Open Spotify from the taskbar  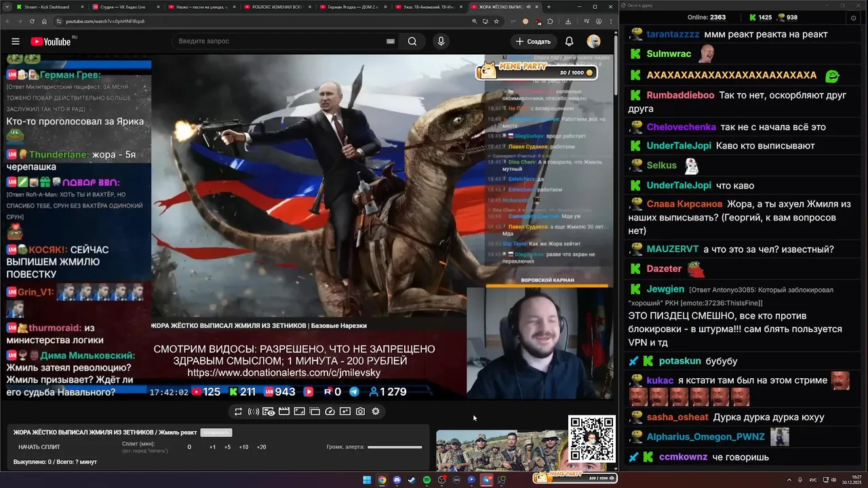point(427,480)
